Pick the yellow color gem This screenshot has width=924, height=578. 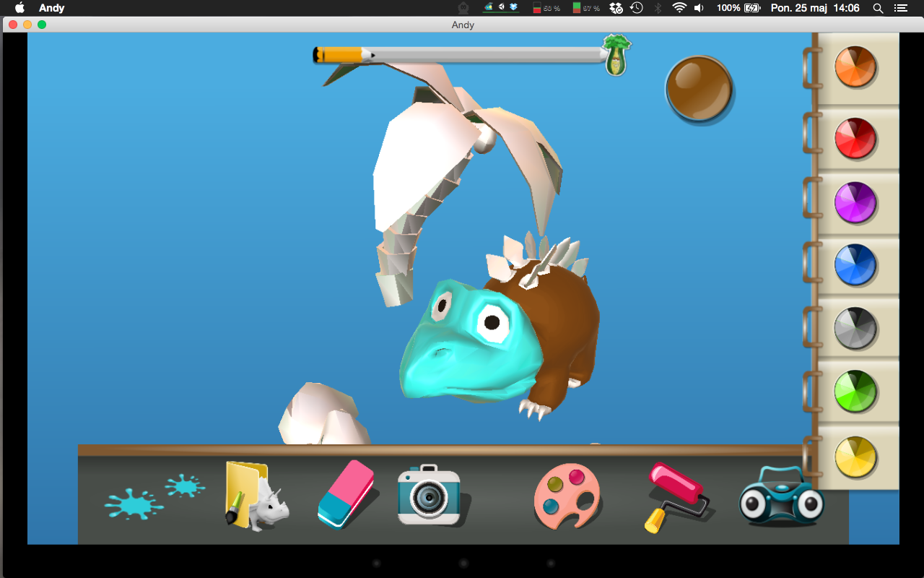click(x=855, y=457)
